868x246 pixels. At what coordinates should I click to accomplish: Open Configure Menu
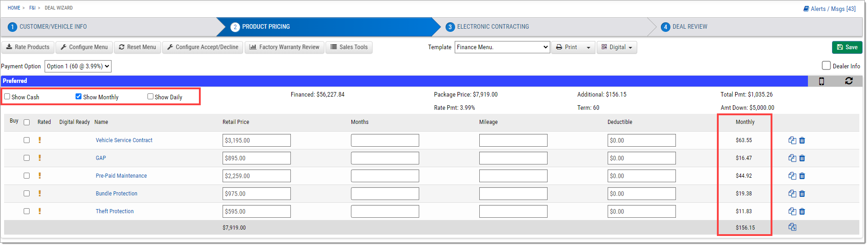pos(84,47)
